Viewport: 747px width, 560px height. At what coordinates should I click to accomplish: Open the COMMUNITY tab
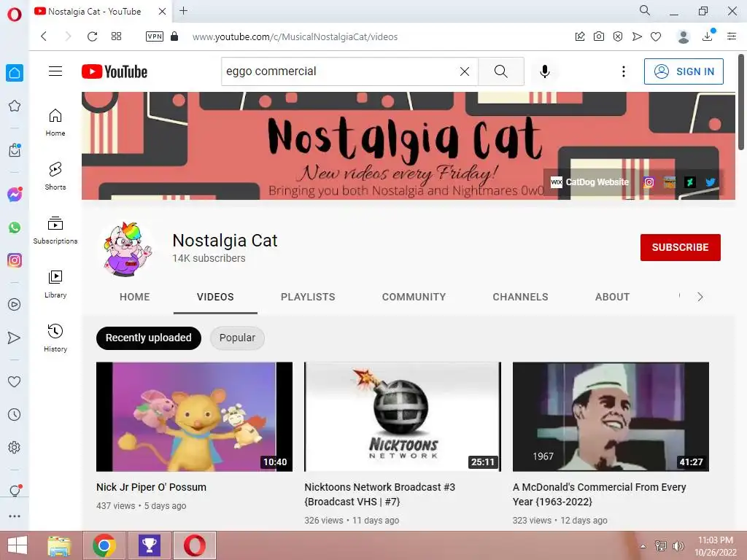coord(414,297)
